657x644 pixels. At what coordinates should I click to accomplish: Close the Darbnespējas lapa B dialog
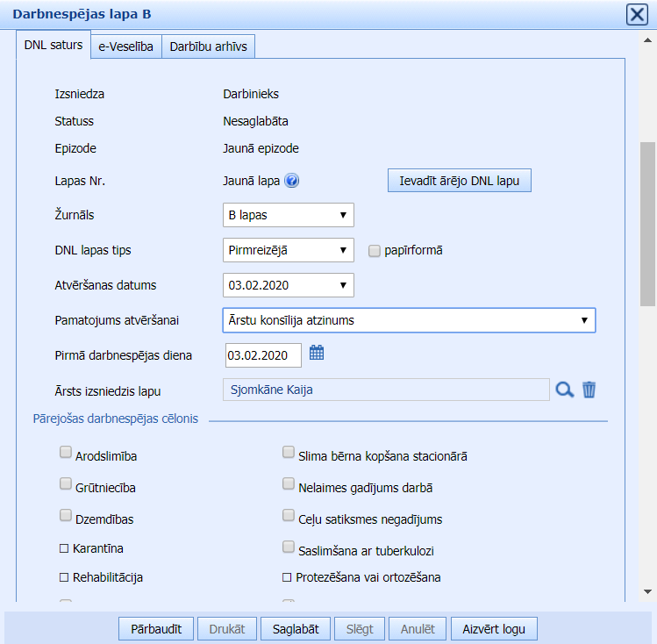tap(637, 14)
